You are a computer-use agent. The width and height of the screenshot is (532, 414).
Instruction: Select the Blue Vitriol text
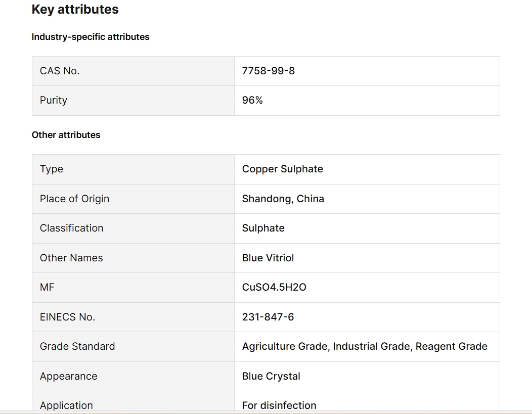268,258
